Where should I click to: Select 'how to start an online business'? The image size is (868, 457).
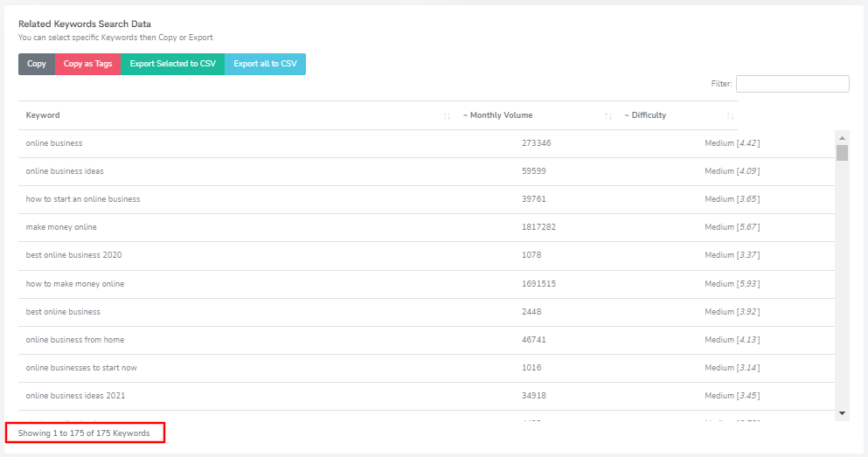(83, 199)
